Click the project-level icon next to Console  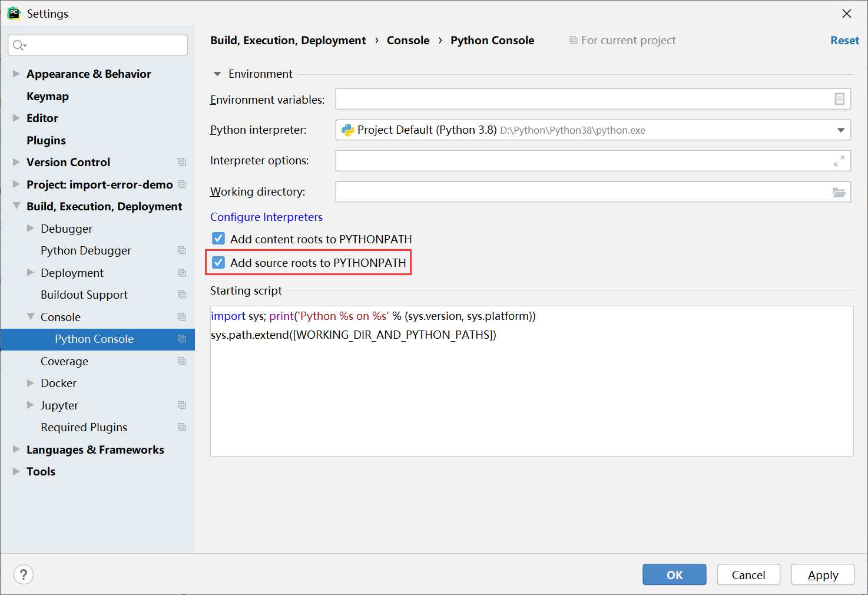click(x=182, y=317)
